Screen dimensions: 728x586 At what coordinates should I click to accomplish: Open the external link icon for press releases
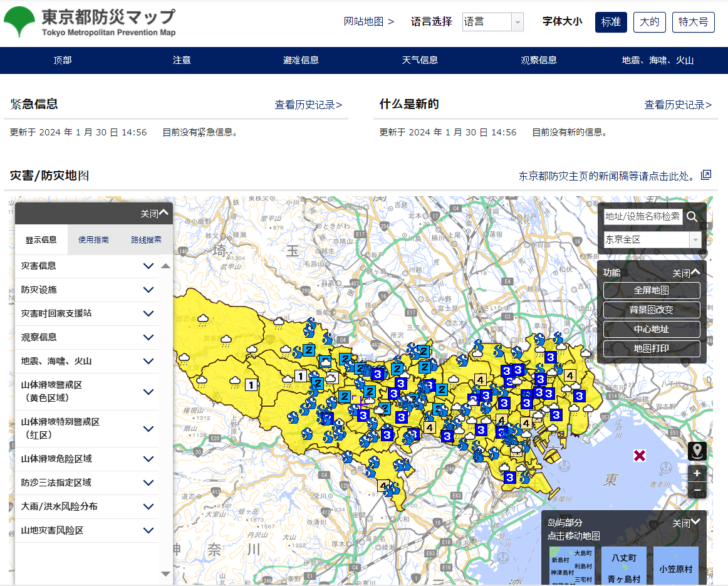coord(706,175)
